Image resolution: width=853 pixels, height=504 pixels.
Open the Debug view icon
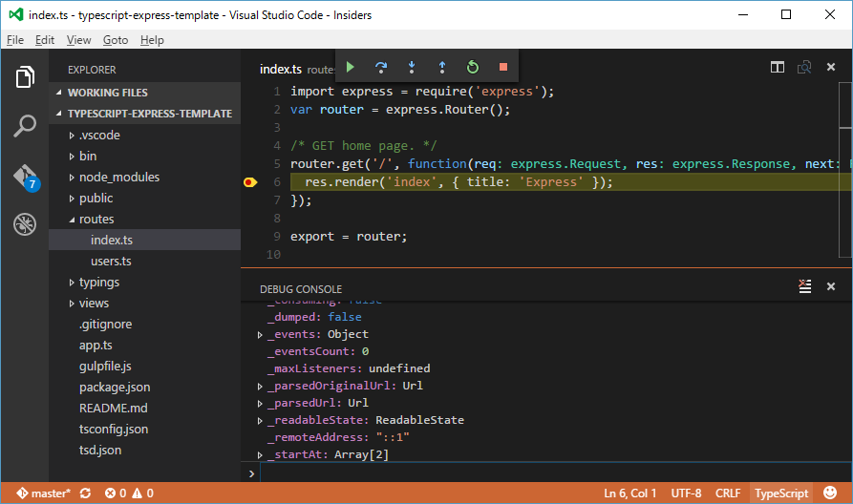25,224
